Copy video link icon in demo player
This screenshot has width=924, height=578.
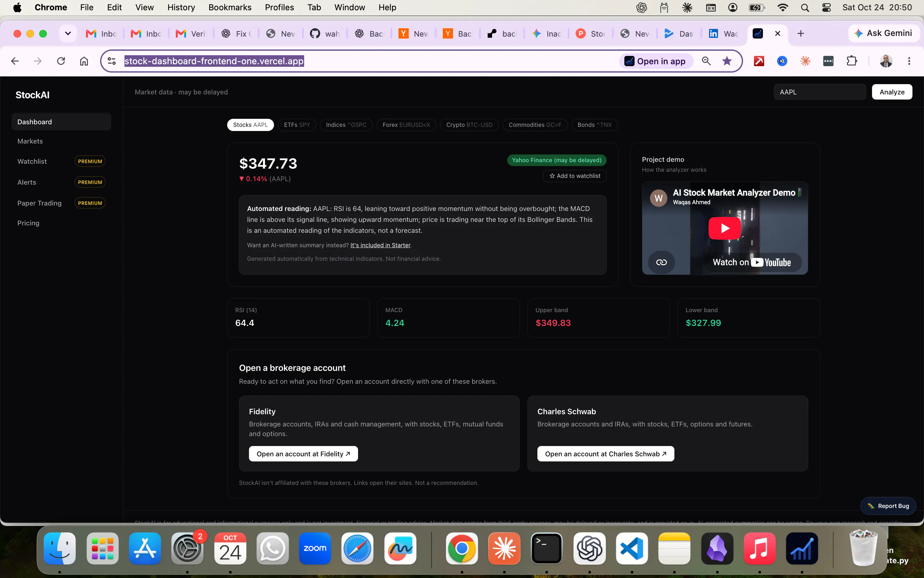pos(661,262)
